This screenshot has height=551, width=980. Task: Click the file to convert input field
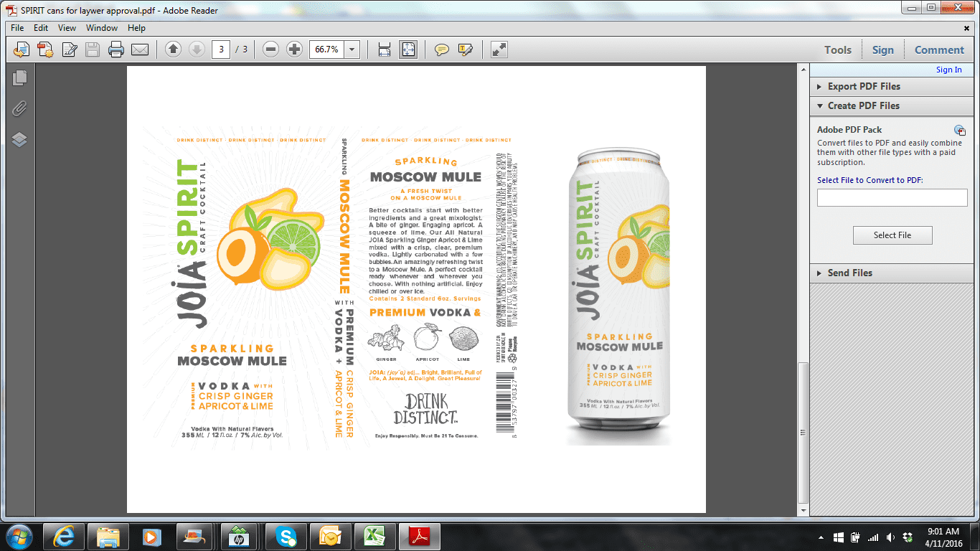point(892,198)
